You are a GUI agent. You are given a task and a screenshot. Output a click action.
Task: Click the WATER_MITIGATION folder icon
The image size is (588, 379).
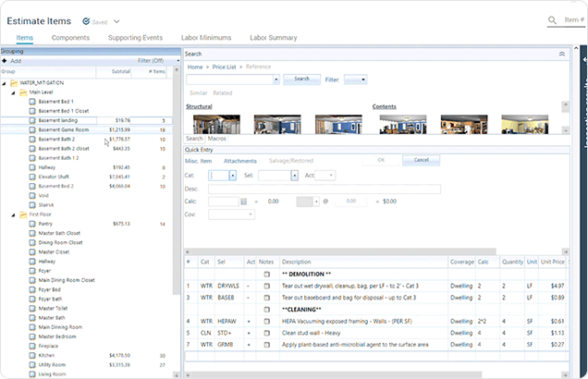pos(13,83)
